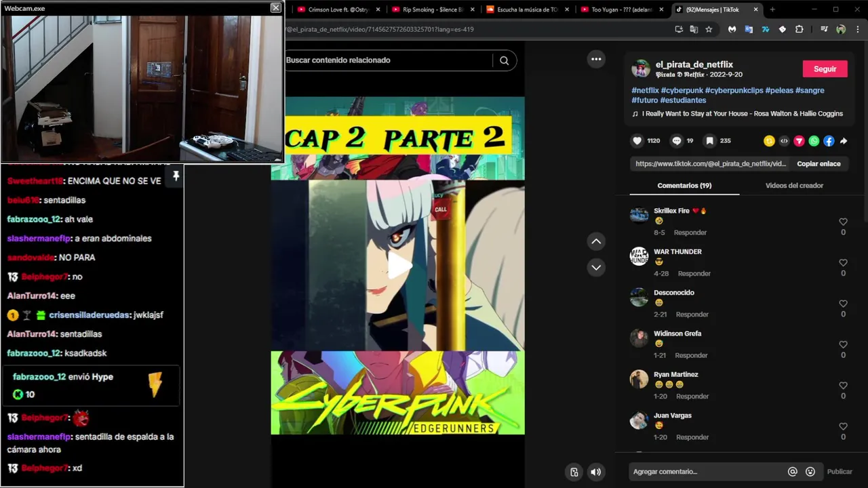This screenshot has height=488, width=868.
Task: Like Desconocido's comment
Action: click(x=843, y=304)
